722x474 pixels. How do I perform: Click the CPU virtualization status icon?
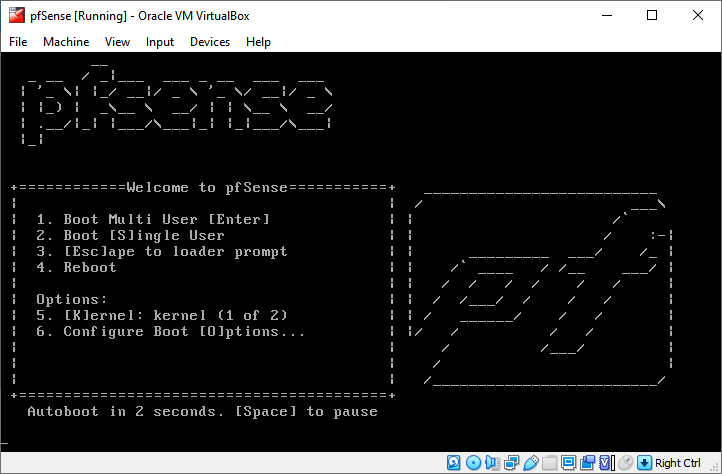pos(606,462)
